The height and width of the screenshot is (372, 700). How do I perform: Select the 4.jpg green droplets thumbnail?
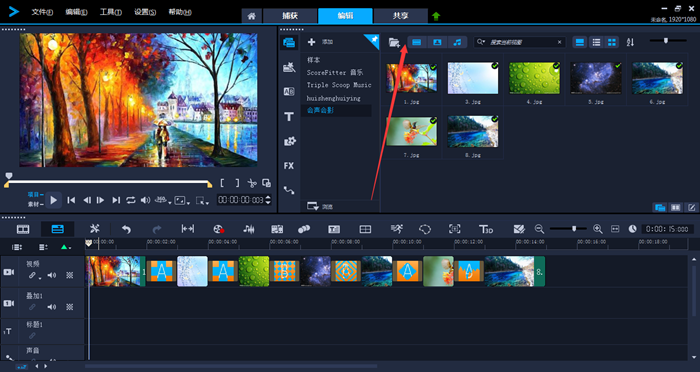click(x=534, y=79)
